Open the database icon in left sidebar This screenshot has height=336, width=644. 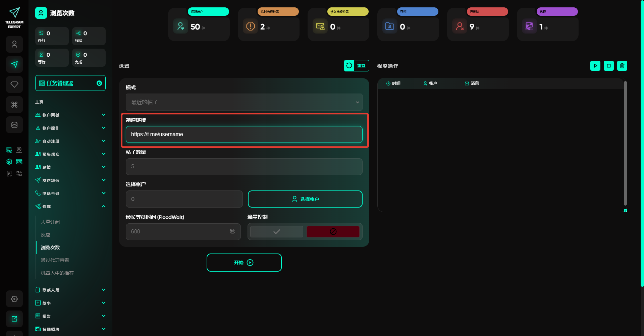click(14, 125)
